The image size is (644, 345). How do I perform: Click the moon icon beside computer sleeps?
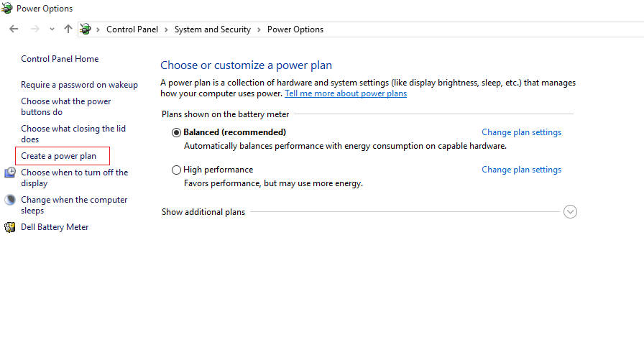pyautogui.click(x=10, y=200)
